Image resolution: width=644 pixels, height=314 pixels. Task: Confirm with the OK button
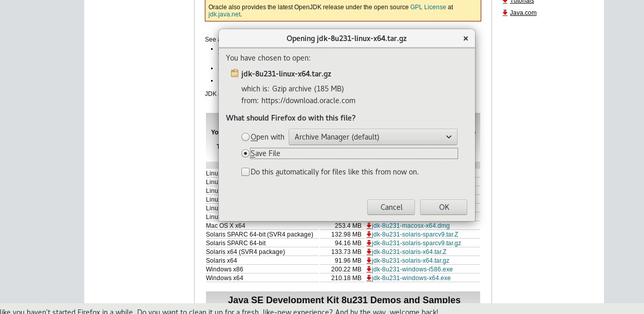coord(444,207)
